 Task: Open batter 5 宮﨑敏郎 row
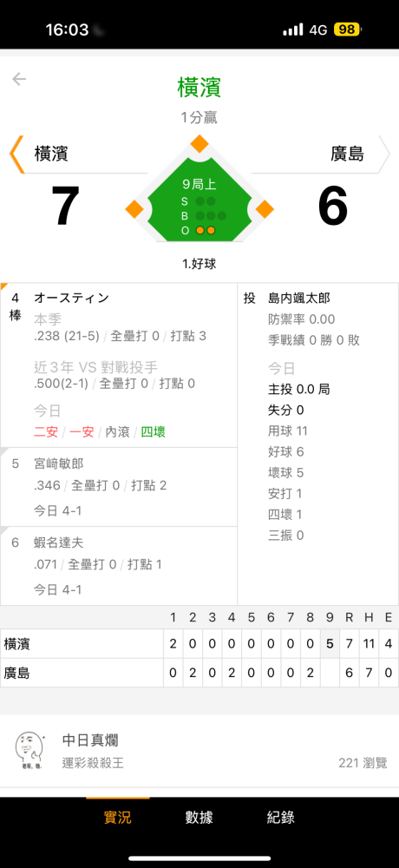(x=119, y=487)
